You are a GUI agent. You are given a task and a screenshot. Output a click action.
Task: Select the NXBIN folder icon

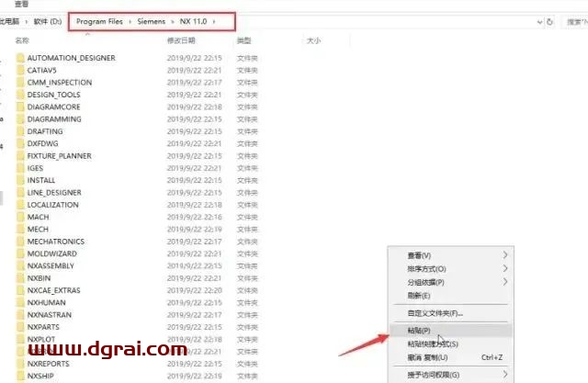(x=20, y=278)
